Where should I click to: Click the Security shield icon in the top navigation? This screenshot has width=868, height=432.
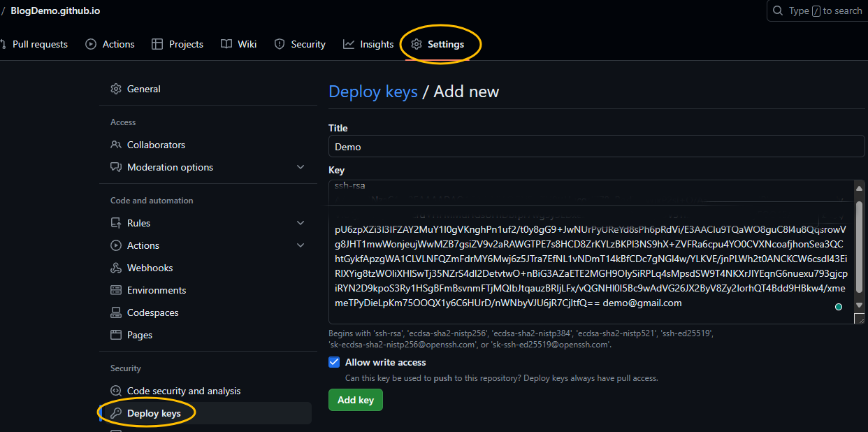pos(280,44)
